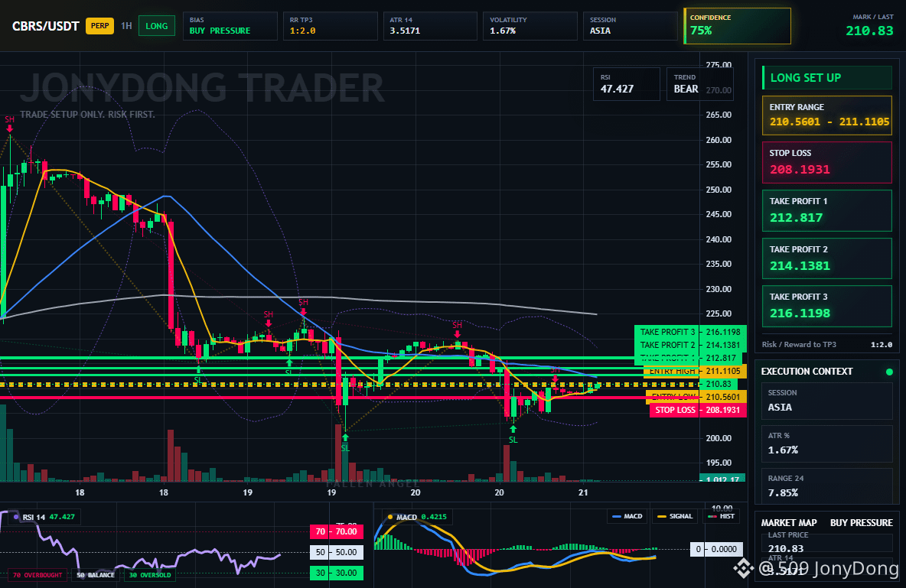This screenshot has width=906, height=588.
Task: Click the 0 - 0.0000 MACD zero-line tag
Action: tap(717, 549)
